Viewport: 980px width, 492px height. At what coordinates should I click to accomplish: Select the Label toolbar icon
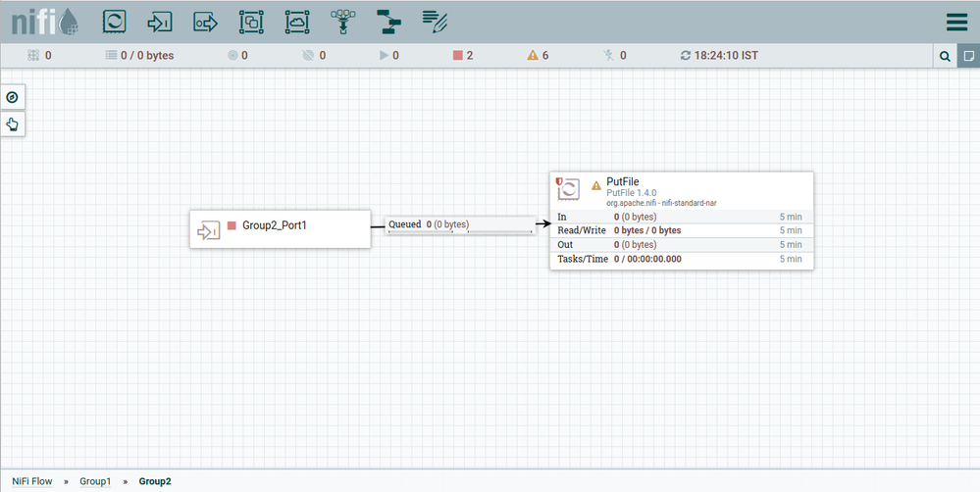click(x=435, y=21)
